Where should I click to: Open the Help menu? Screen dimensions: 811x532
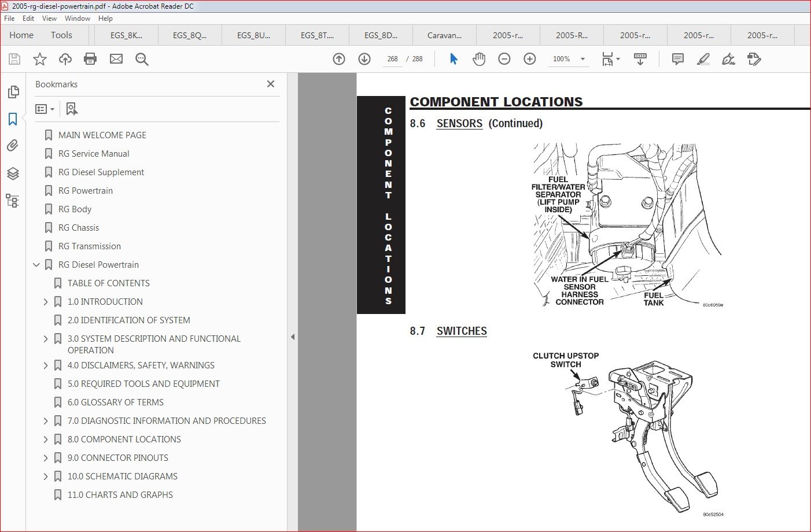tap(105, 19)
